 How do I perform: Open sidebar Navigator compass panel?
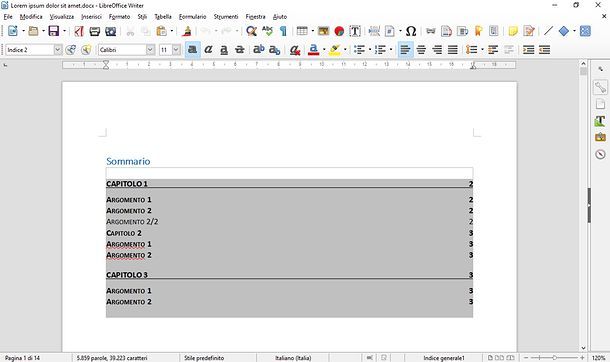tap(600, 154)
